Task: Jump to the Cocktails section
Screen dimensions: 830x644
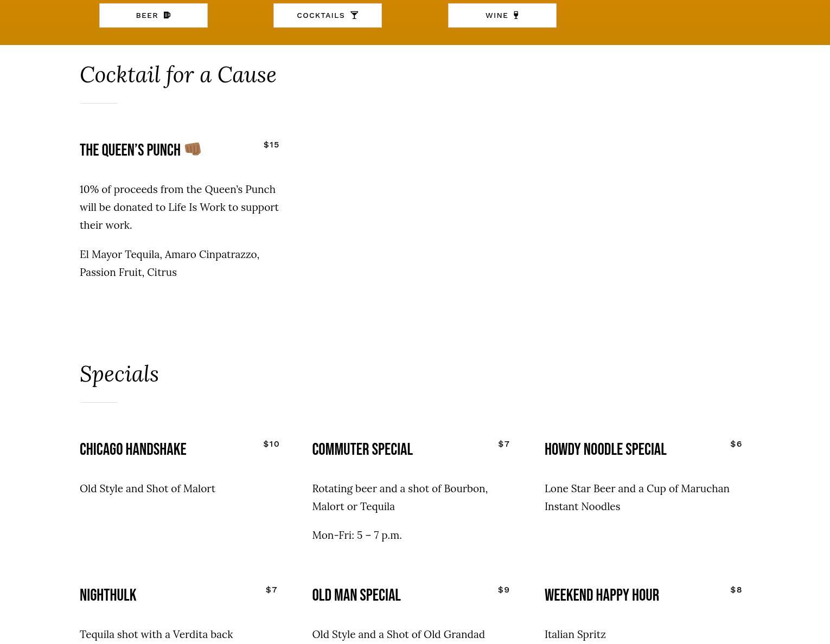Action: (x=327, y=15)
